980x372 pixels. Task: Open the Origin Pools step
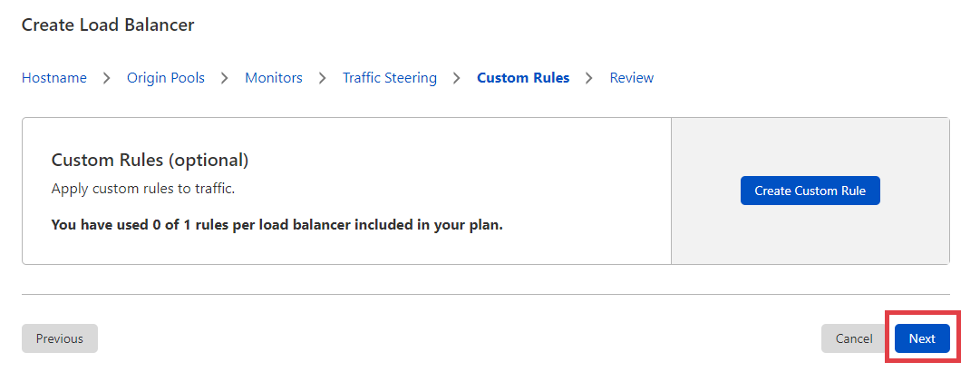tap(166, 78)
